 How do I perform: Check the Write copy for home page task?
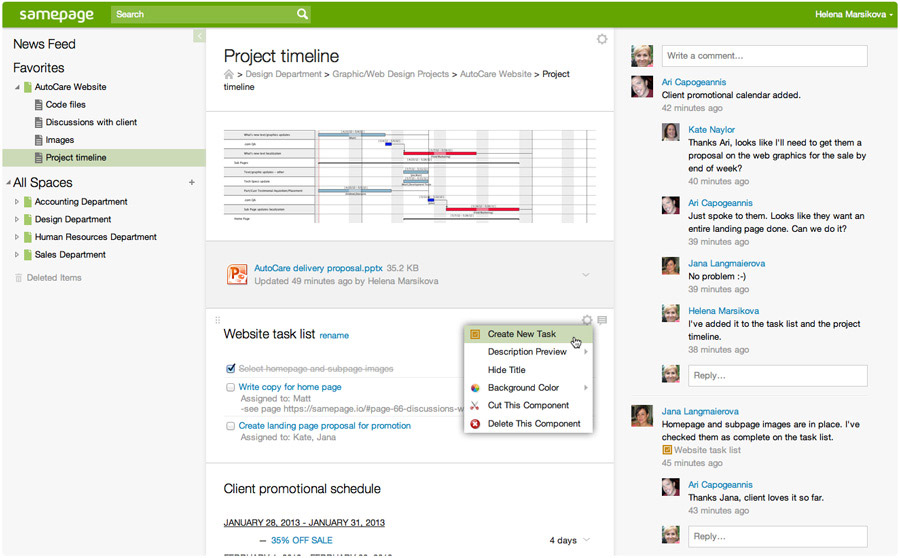(x=231, y=388)
